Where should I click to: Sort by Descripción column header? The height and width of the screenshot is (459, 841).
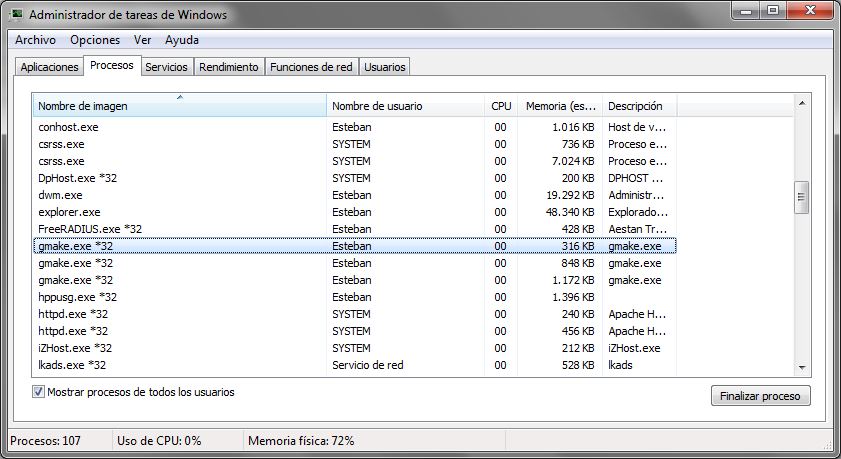[x=639, y=106]
